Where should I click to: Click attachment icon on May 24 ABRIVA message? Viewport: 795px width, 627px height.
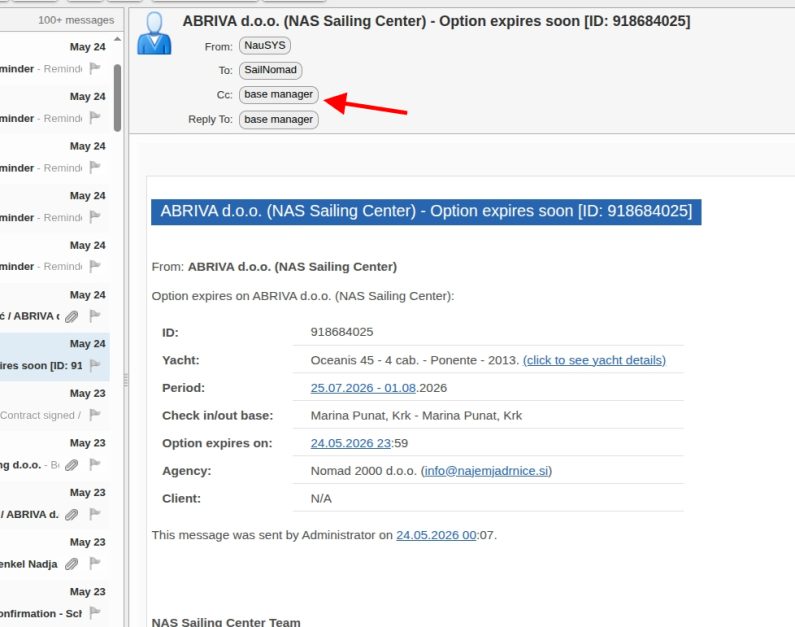(71, 317)
